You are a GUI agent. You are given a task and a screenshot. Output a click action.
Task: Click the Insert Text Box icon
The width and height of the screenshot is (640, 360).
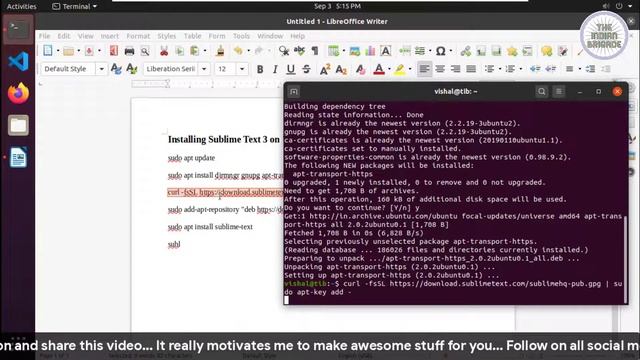point(386,51)
